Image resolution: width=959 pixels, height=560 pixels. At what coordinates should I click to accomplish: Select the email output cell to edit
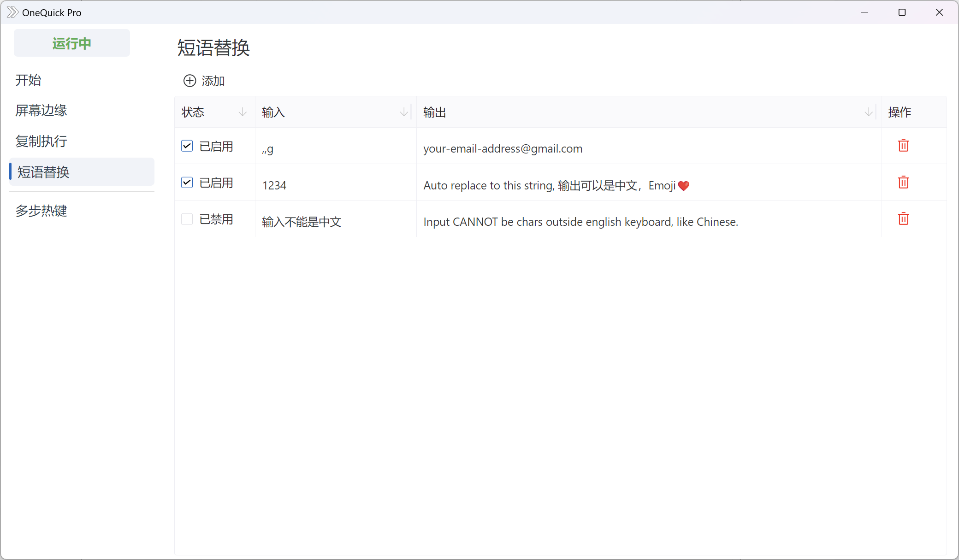(x=503, y=148)
